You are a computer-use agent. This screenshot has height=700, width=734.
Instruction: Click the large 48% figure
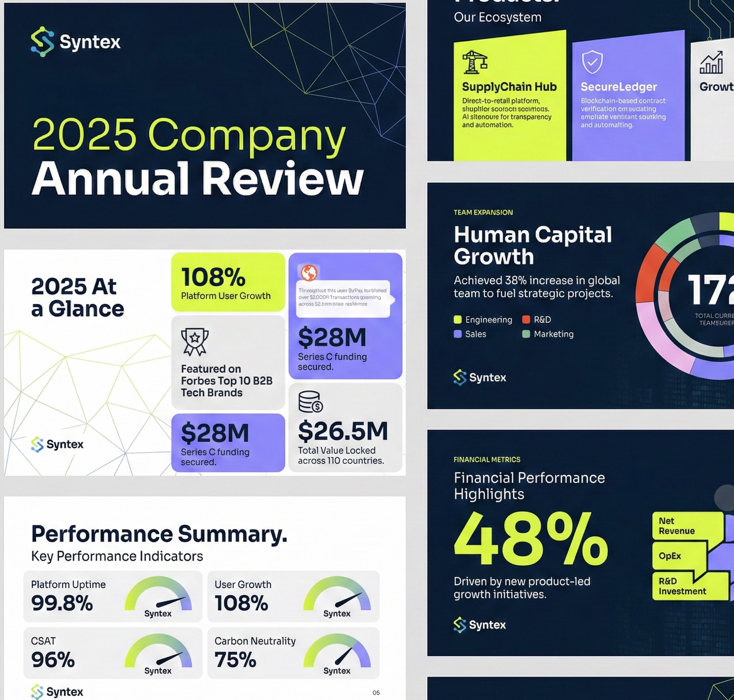tap(531, 538)
